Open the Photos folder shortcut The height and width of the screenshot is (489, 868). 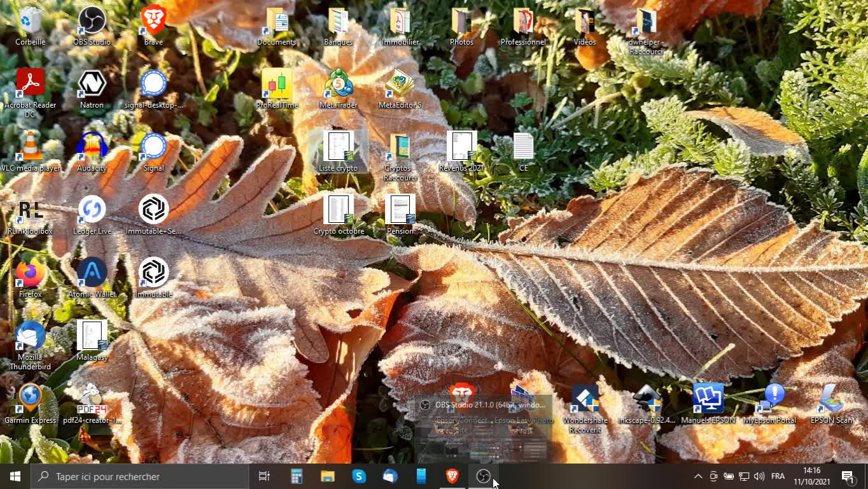click(x=461, y=26)
